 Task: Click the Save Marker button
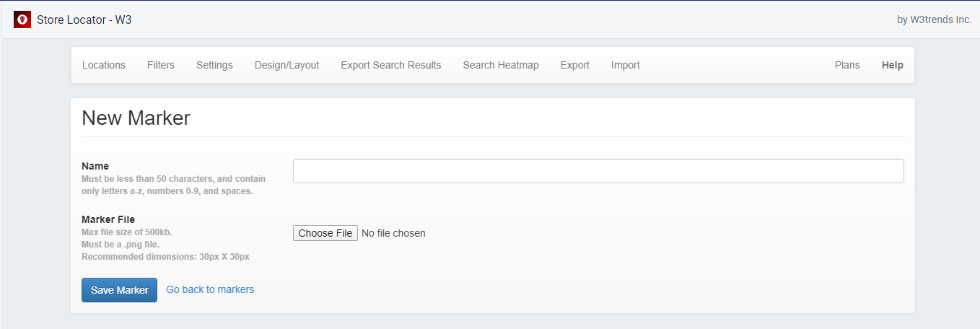coord(119,290)
